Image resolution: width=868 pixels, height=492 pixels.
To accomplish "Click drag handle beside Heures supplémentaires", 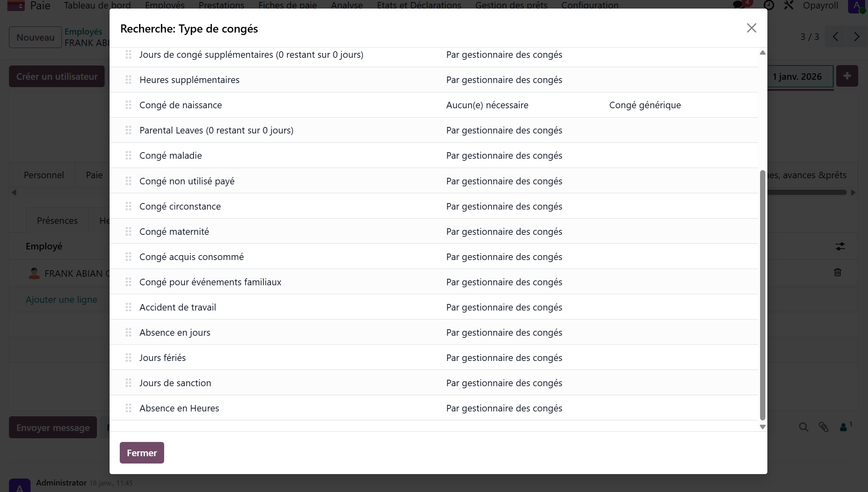I will pos(128,80).
